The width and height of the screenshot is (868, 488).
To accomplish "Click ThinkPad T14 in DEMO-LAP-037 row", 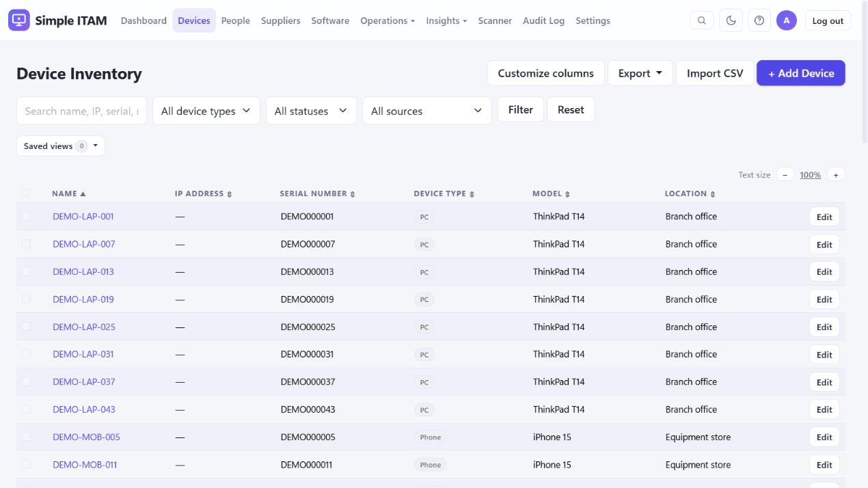I will pyautogui.click(x=559, y=381).
